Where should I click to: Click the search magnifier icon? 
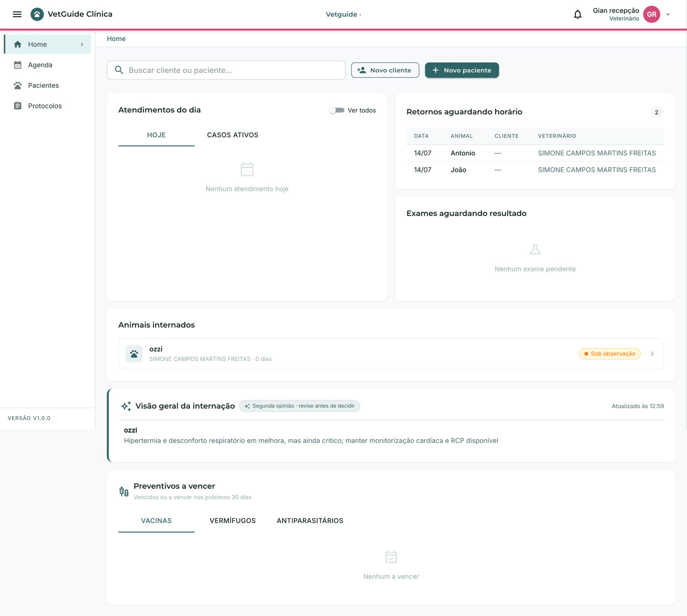point(119,70)
